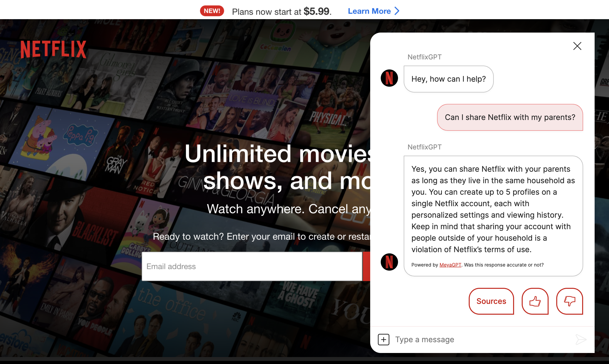Viewport: 609px width, 364px height.
Task: Click the user's question message bubble
Action: (510, 117)
